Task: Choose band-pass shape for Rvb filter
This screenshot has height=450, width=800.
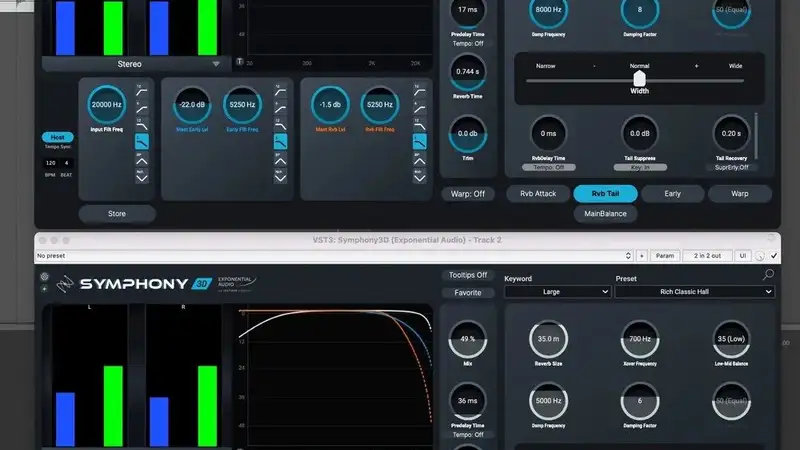Action: click(x=419, y=160)
